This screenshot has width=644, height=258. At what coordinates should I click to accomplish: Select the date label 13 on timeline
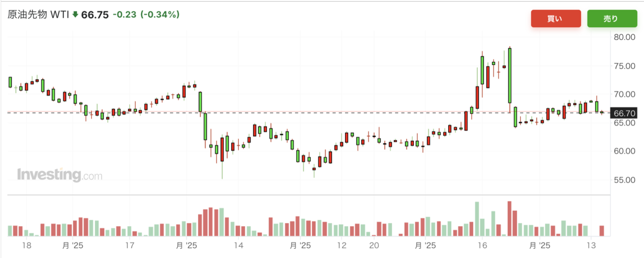pyautogui.click(x=592, y=245)
